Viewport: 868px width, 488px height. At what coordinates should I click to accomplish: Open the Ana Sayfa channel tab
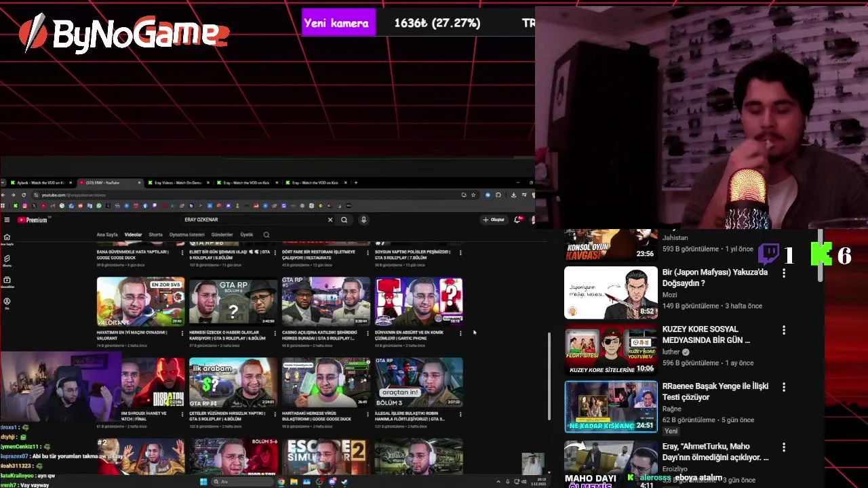coord(107,235)
